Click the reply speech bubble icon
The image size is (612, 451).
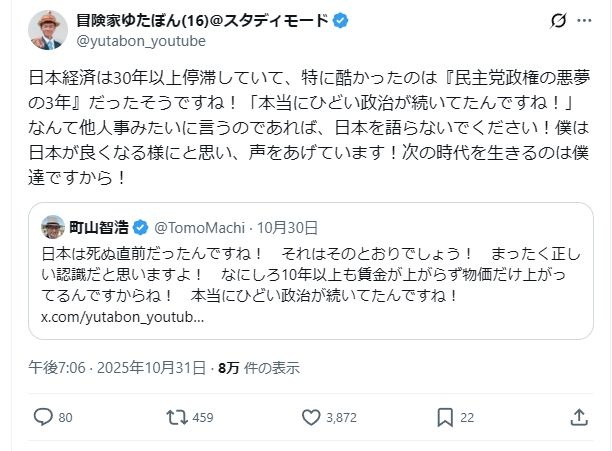(43, 417)
